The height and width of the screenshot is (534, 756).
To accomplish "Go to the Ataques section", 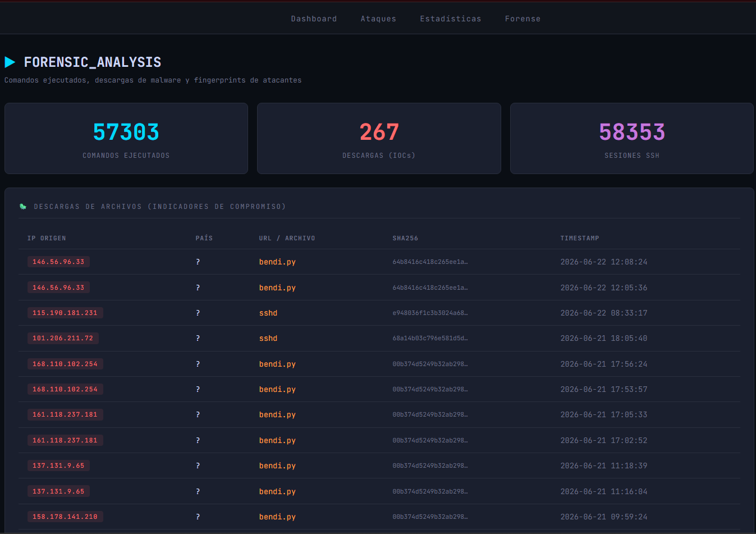I will (378, 19).
